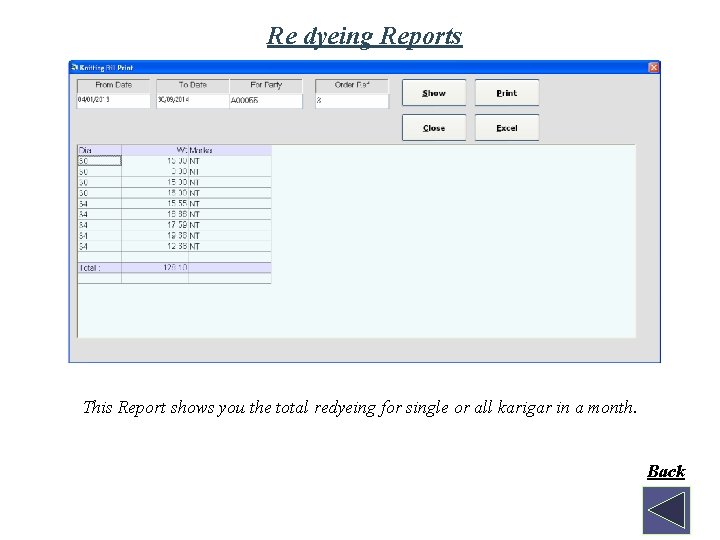
Task: Select the Marks column header
Action: (x=230, y=150)
